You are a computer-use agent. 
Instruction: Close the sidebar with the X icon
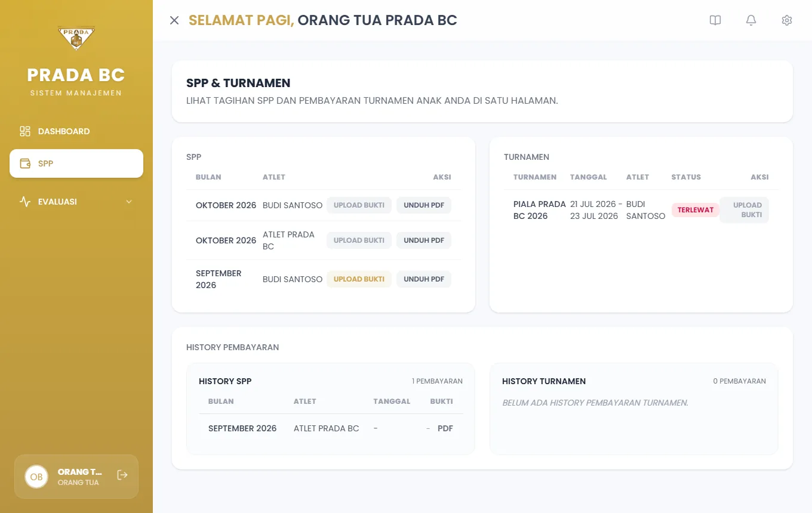(x=174, y=20)
